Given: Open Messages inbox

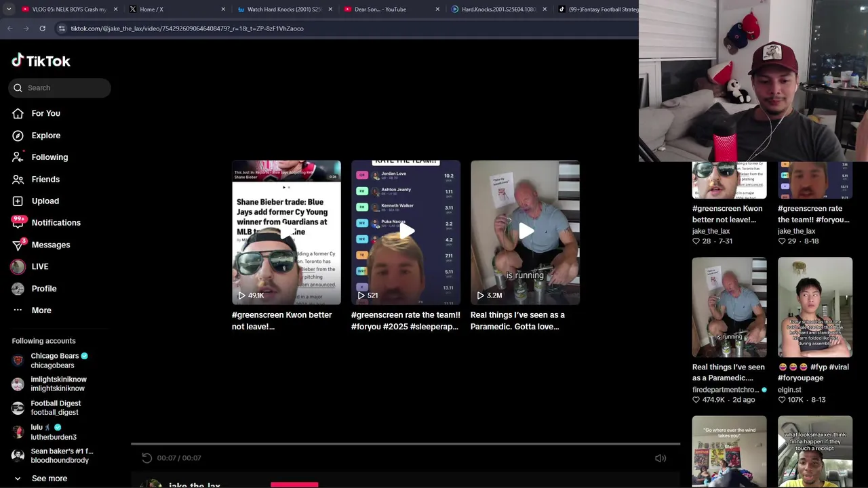Looking at the screenshot, I should [x=50, y=245].
